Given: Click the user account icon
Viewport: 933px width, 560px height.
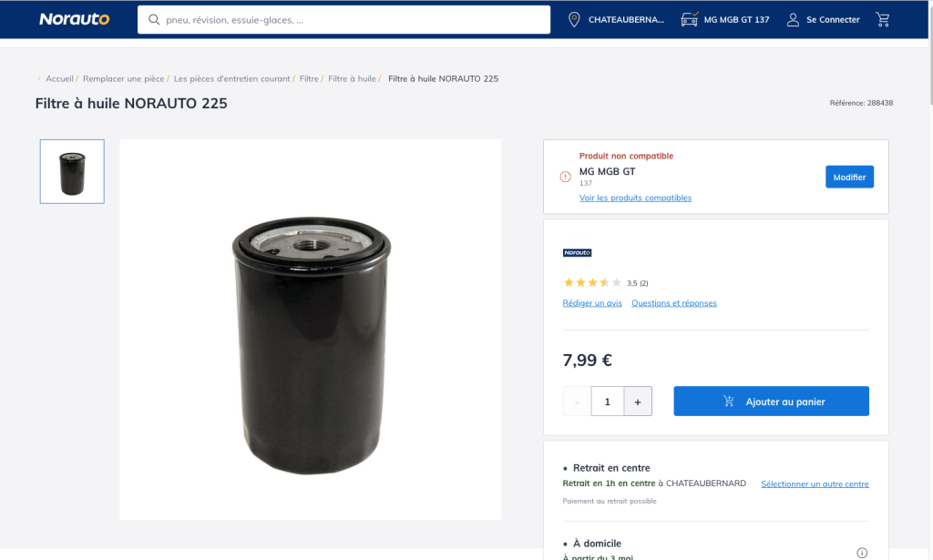Looking at the screenshot, I should click(x=793, y=20).
